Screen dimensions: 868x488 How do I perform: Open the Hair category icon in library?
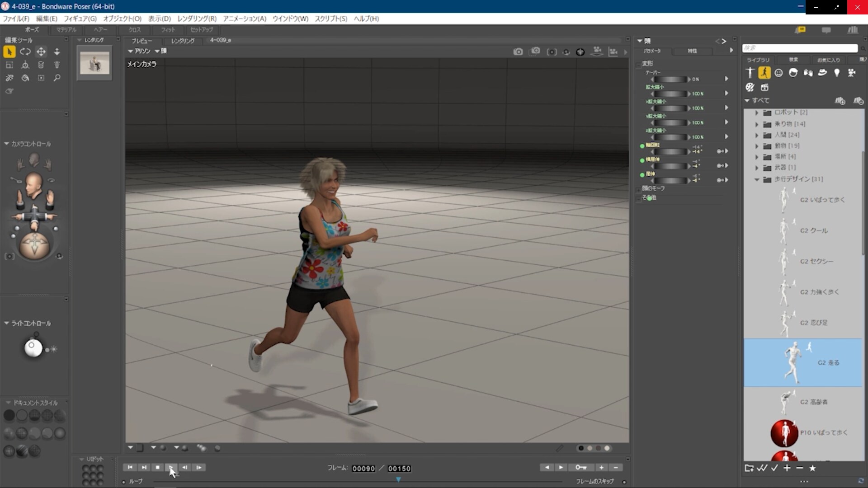[x=793, y=73]
